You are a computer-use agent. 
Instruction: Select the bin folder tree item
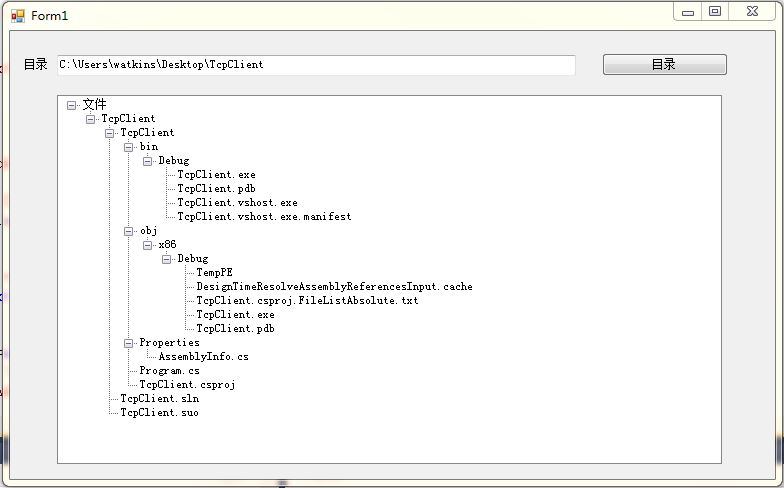pyautogui.click(x=149, y=146)
